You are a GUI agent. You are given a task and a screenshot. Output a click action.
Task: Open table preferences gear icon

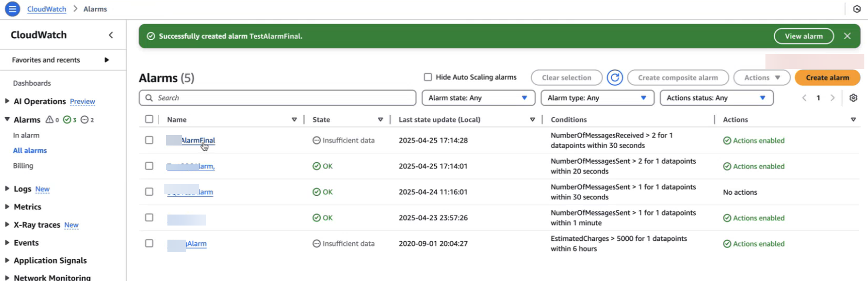[x=853, y=98]
